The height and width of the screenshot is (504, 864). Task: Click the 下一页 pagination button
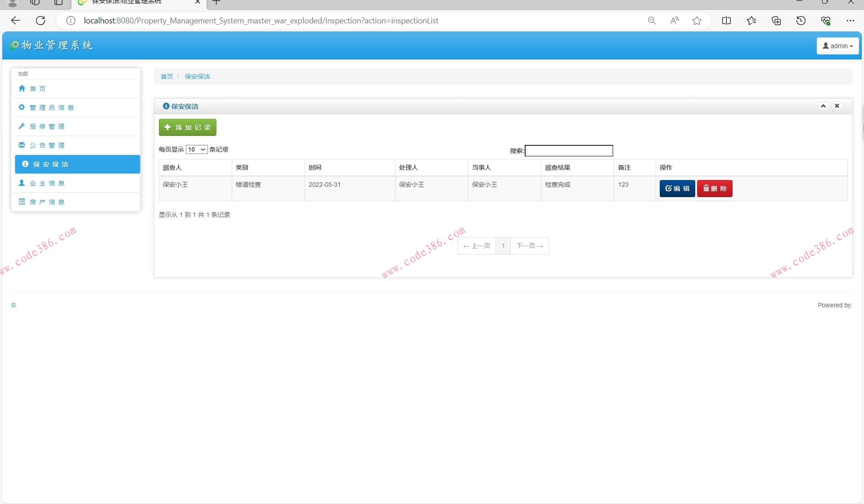click(x=529, y=246)
